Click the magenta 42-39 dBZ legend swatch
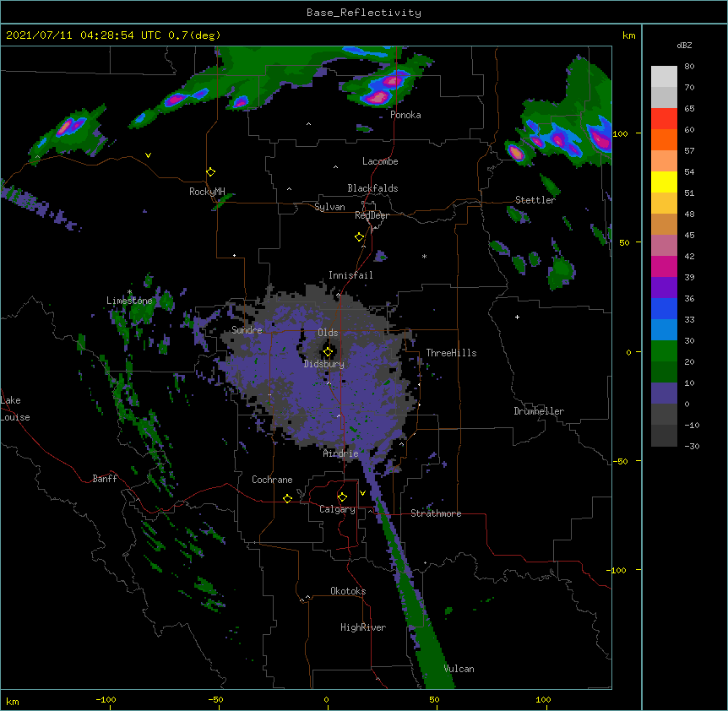 coord(664,266)
